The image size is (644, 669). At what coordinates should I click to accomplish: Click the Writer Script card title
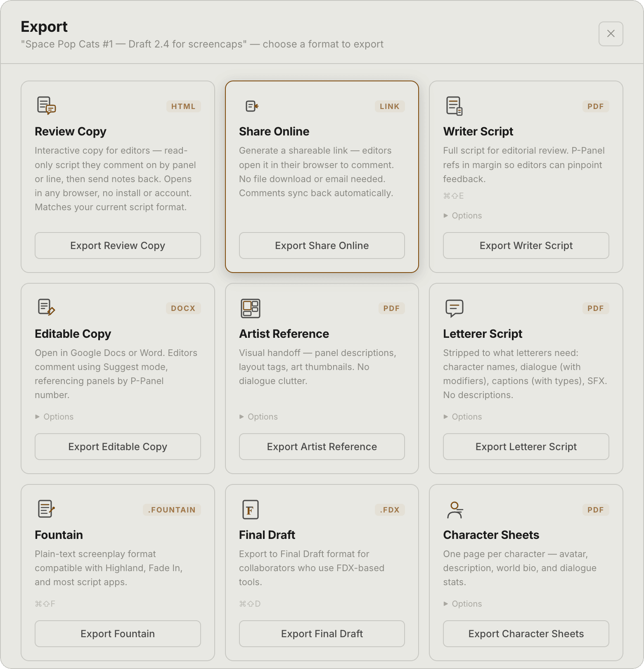[x=478, y=131]
